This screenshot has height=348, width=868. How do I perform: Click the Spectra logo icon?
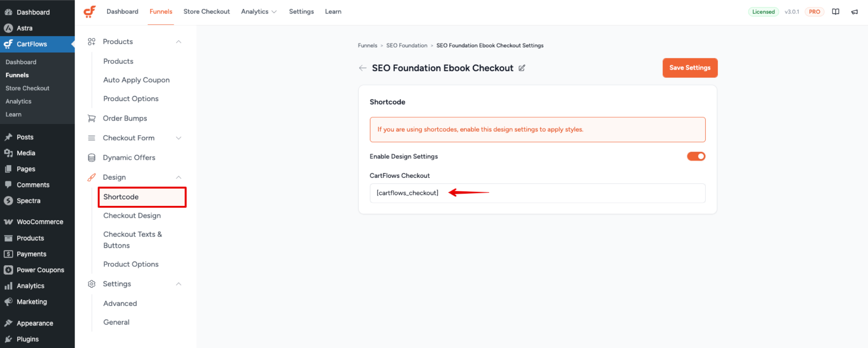pos(8,200)
